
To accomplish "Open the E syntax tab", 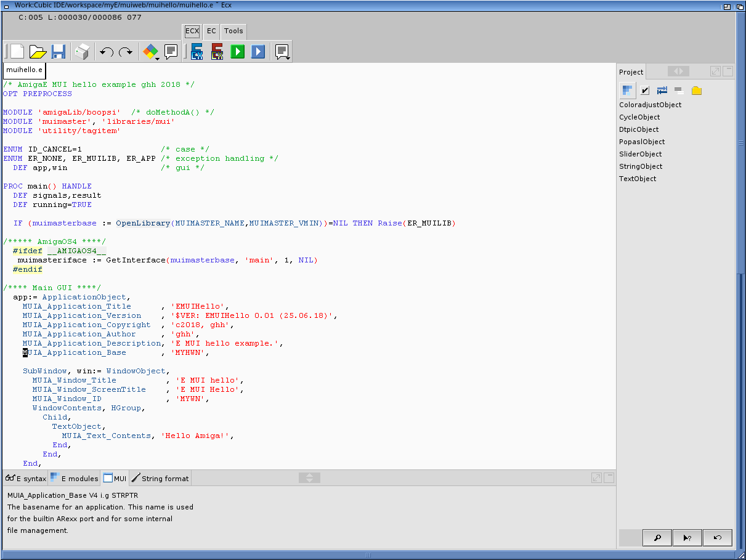I will click(x=26, y=478).
